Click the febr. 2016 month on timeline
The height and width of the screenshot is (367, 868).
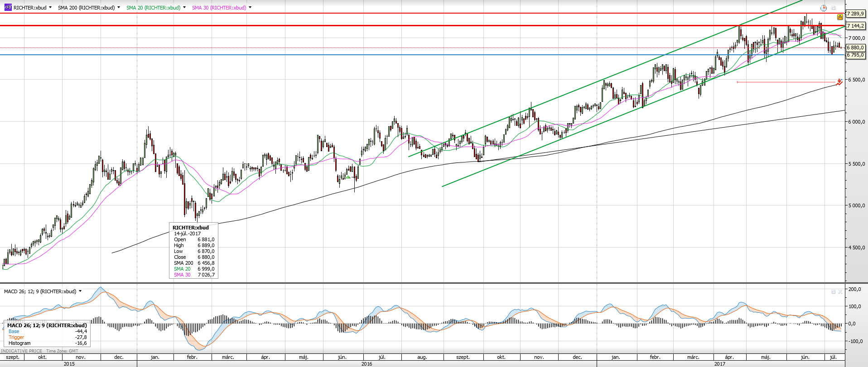[192, 357]
